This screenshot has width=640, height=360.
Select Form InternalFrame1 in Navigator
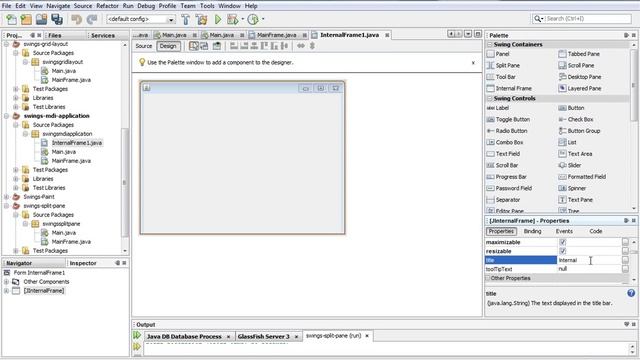coord(39,273)
